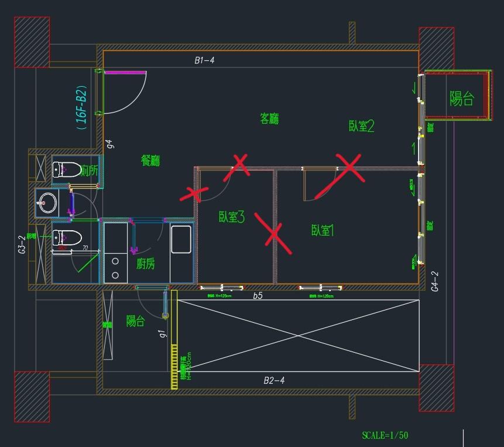Select the cyan (16F-B2) unit text
504x447 pixels.
[x=81, y=108]
